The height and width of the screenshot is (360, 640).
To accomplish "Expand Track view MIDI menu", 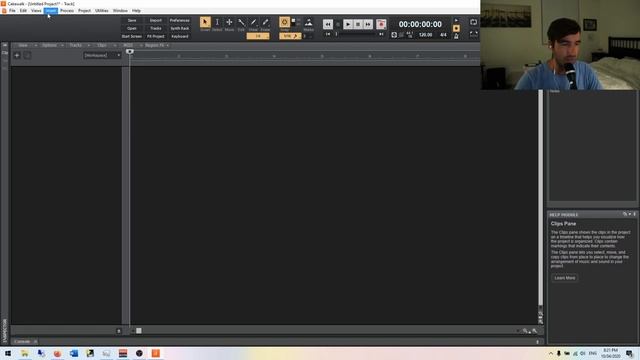I will (x=129, y=45).
